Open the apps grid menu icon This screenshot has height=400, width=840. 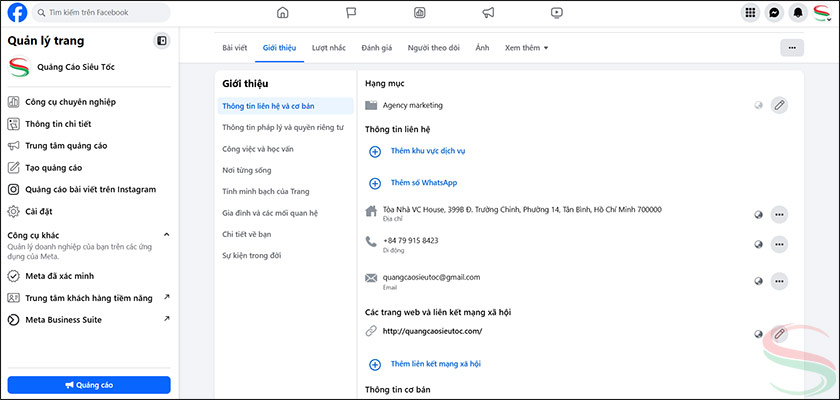(x=750, y=13)
